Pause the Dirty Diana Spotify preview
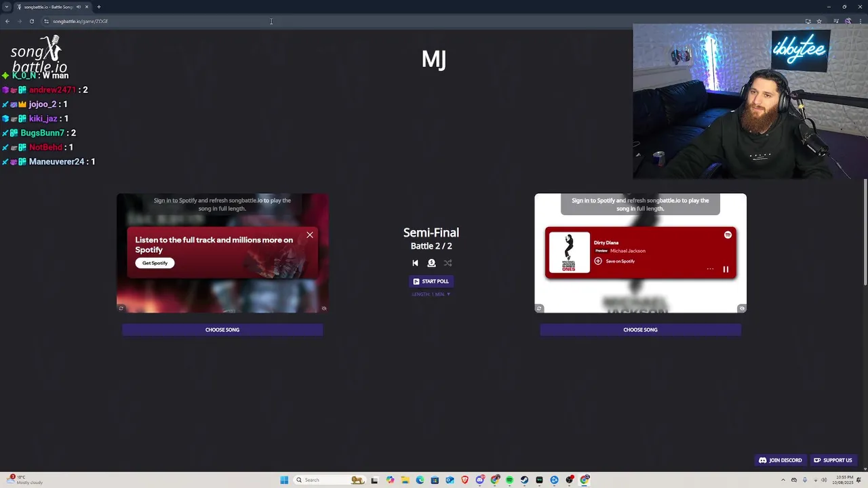This screenshot has height=488, width=868. point(726,270)
